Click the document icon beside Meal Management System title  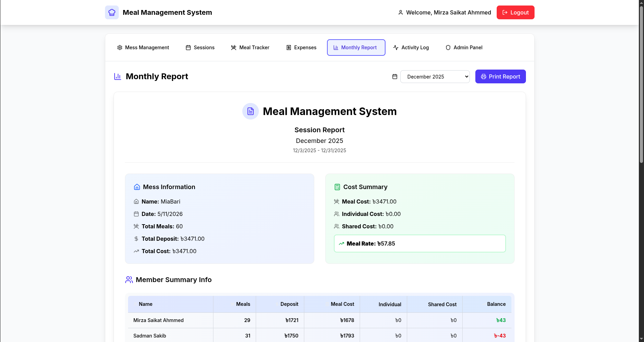[251, 111]
